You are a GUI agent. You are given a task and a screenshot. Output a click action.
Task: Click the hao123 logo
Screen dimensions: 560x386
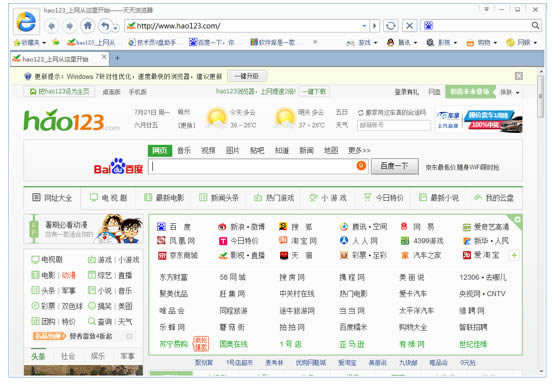[x=71, y=120]
